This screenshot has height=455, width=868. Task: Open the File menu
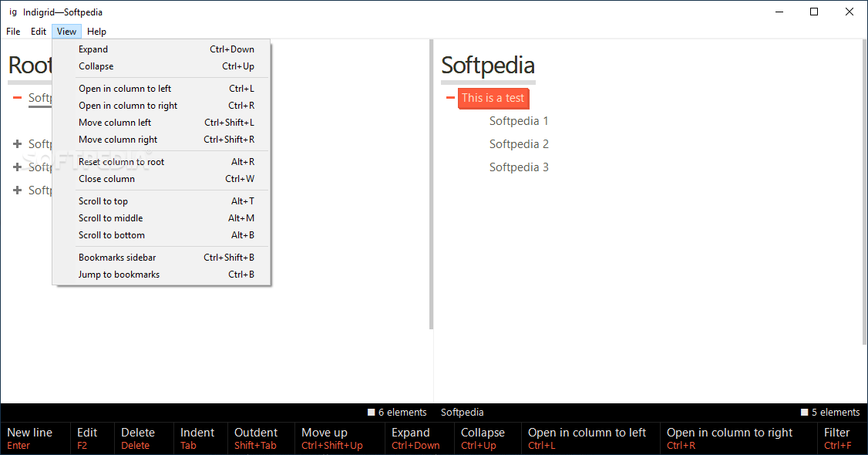coord(13,32)
